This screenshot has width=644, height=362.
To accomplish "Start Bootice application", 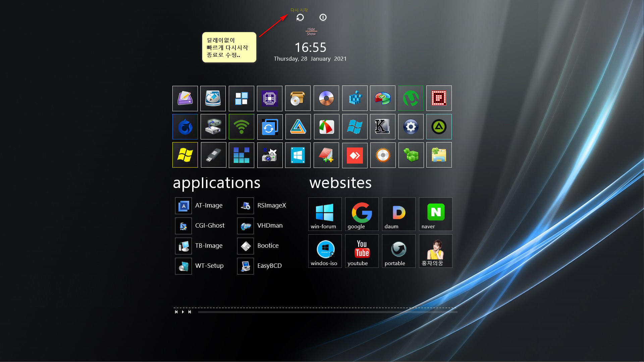I will pyautogui.click(x=258, y=246).
